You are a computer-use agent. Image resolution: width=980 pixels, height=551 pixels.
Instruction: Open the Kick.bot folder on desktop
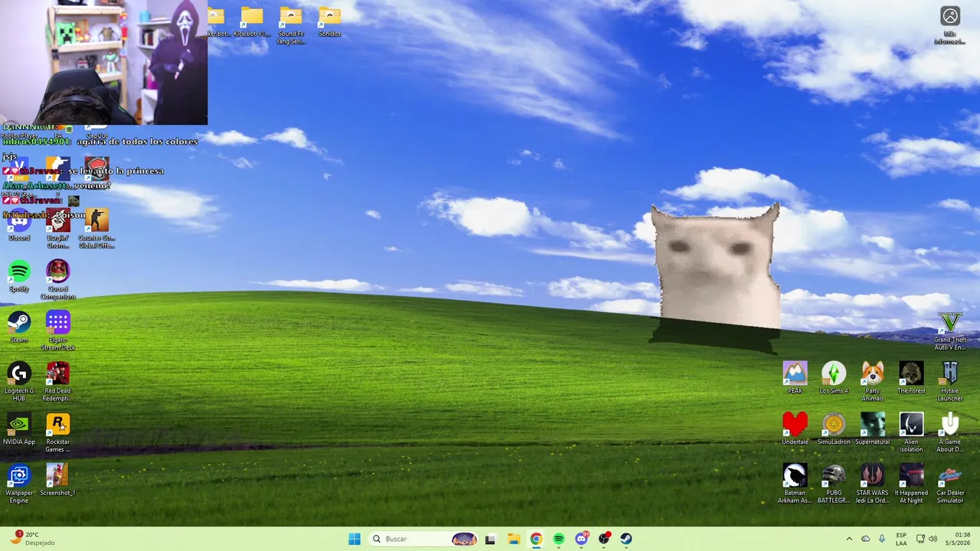[252, 22]
